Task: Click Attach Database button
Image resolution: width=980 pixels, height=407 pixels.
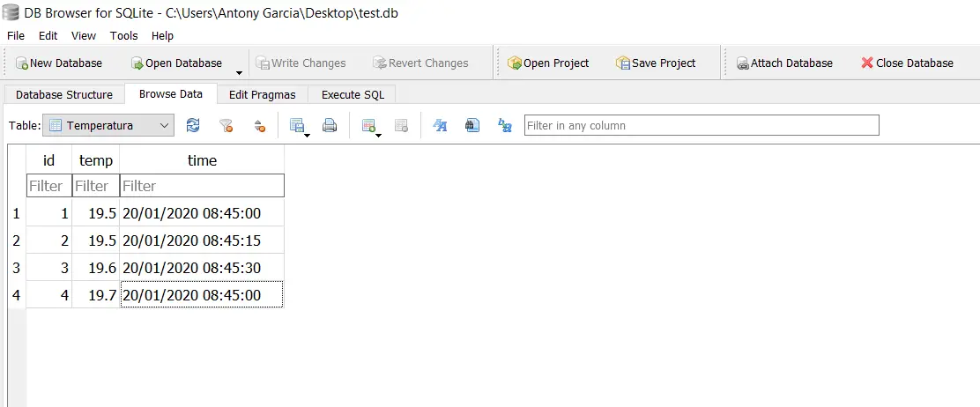Action: pos(784,63)
